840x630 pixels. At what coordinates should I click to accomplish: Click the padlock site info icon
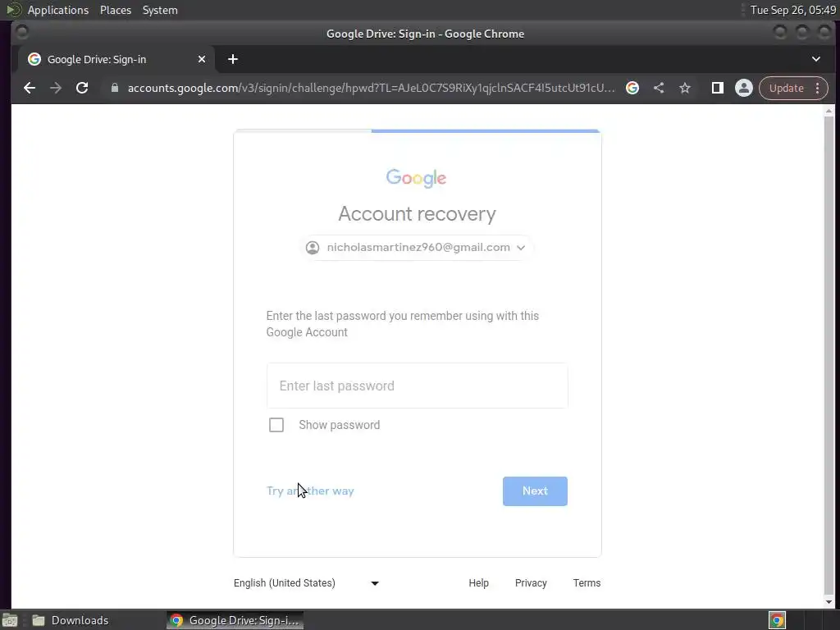point(115,88)
